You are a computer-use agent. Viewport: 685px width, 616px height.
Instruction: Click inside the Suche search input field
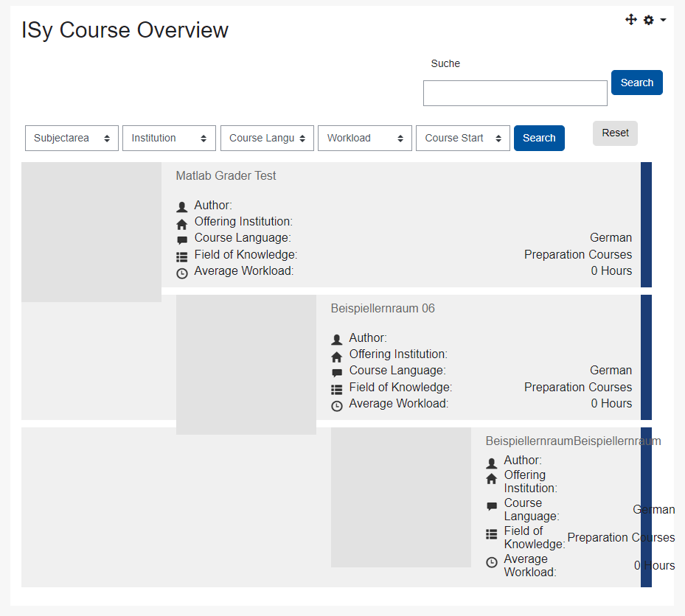pos(515,93)
